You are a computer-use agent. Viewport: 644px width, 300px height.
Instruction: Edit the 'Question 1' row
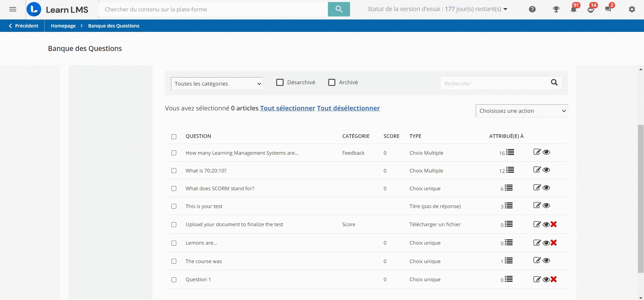click(537, 279)
